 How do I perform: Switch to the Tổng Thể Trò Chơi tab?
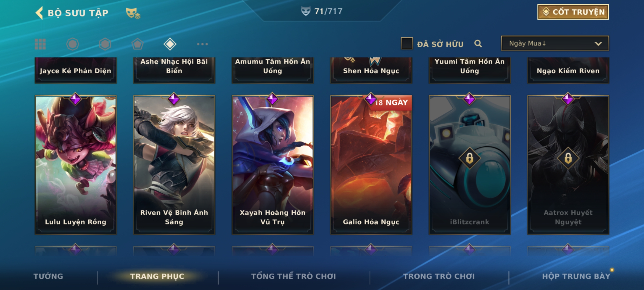tap(294, 276)
